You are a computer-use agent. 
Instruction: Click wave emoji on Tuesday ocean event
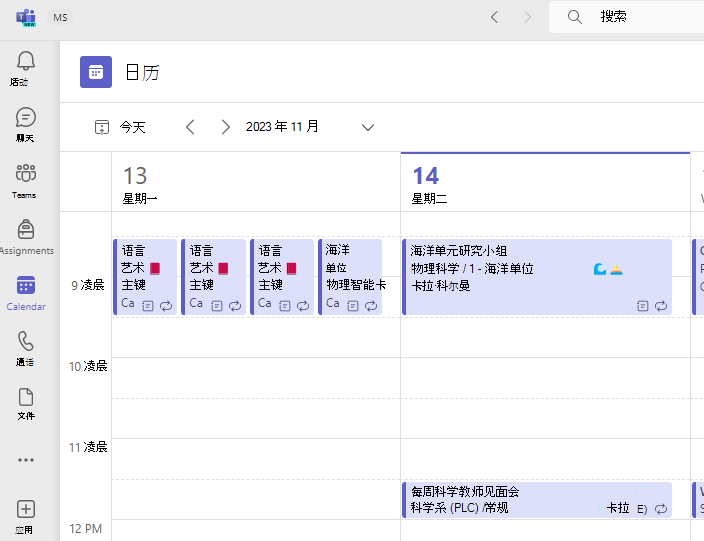(x=599, y=269)
